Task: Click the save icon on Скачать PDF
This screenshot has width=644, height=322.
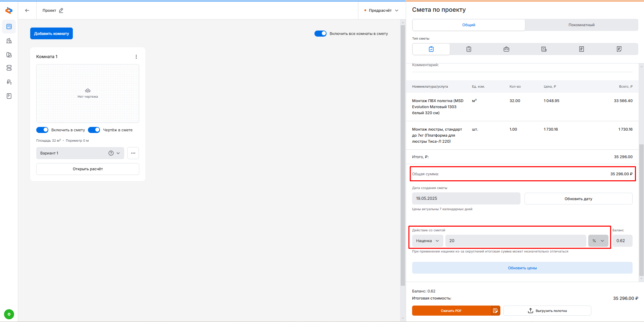Action: coord(495,311)
